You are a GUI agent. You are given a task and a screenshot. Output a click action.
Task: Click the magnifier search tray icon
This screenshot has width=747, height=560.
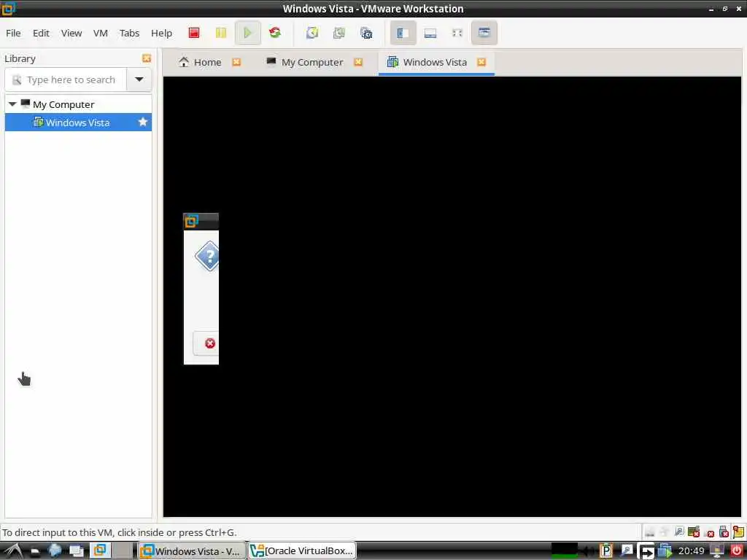click(x=627, y=551)
